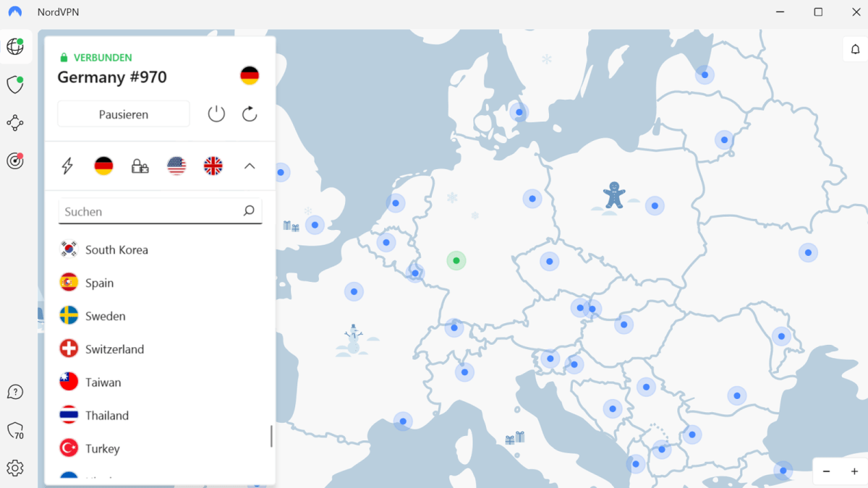The width and height of the screenshot is (868, 488).
Task: Open the shield 70 offer icon
Action: point(15,431)
